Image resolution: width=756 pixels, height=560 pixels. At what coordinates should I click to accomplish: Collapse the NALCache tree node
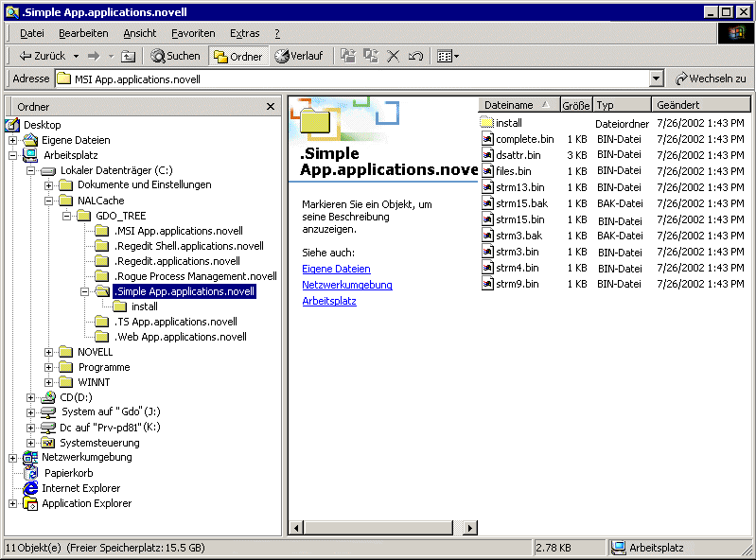tap(50, 201)
